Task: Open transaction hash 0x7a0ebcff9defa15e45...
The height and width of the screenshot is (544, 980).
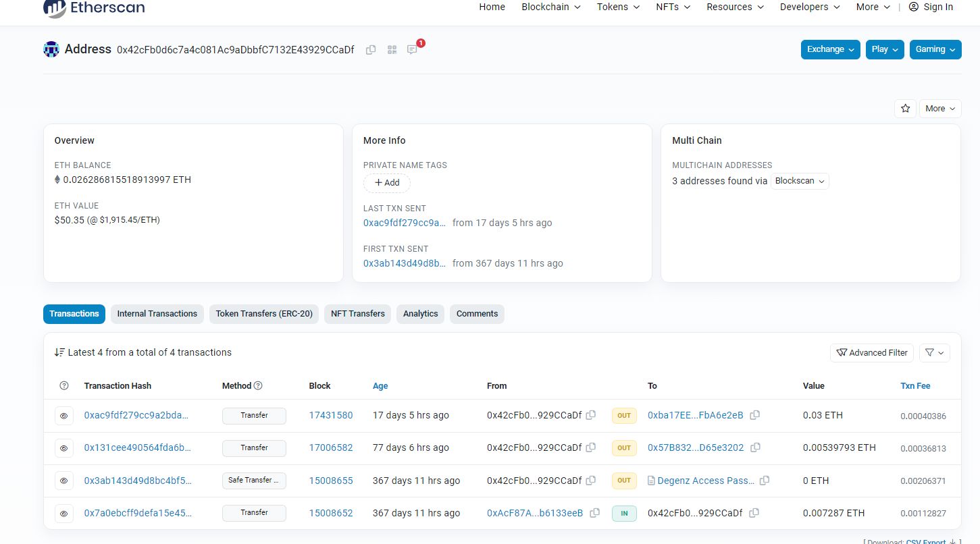Action: [x=138, y=513]
